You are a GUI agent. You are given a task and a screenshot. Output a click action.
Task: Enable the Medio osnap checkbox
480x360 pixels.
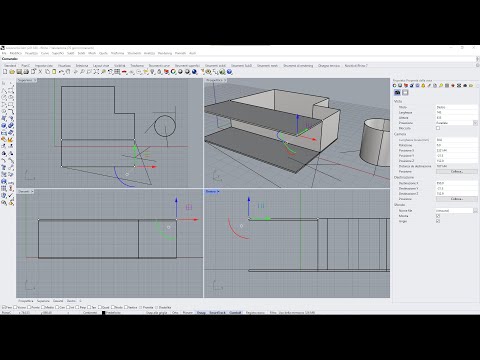[43, 307]
